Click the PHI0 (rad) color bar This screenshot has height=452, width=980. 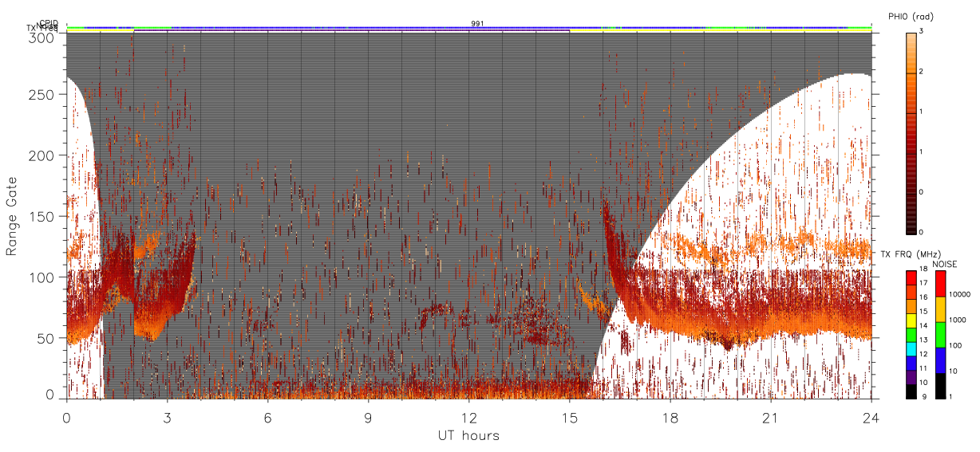(x=911, y=132)
